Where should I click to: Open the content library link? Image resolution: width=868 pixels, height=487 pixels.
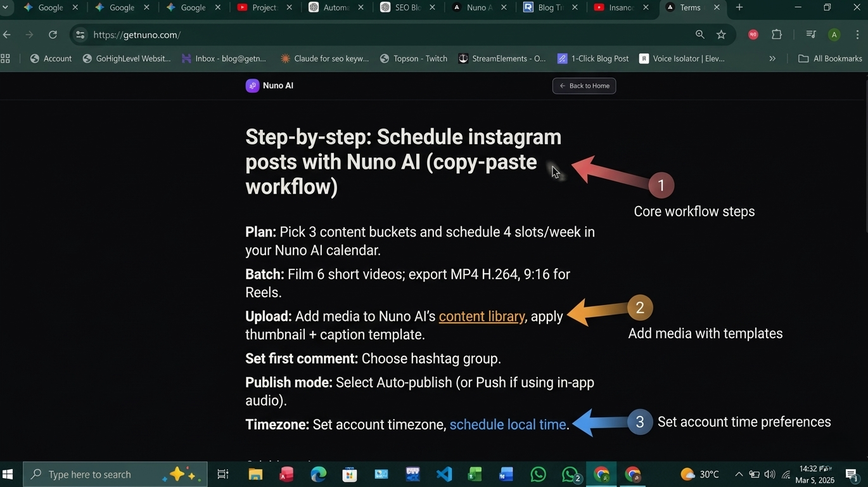[x=482, y=316]
